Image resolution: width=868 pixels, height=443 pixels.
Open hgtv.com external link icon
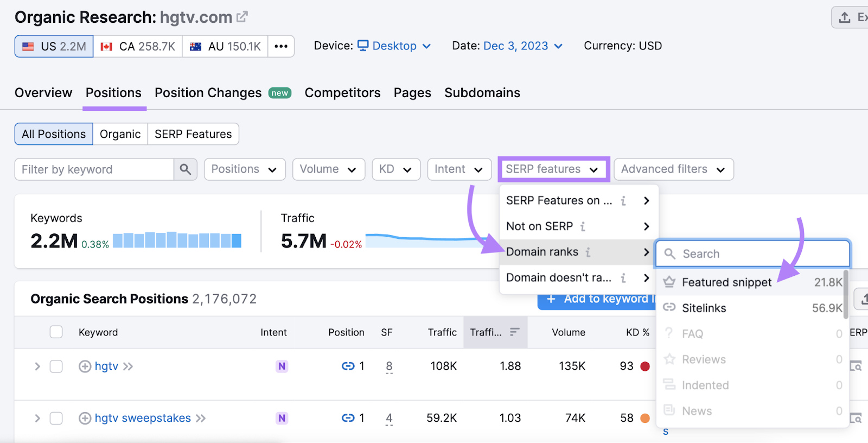pos(242,17)
